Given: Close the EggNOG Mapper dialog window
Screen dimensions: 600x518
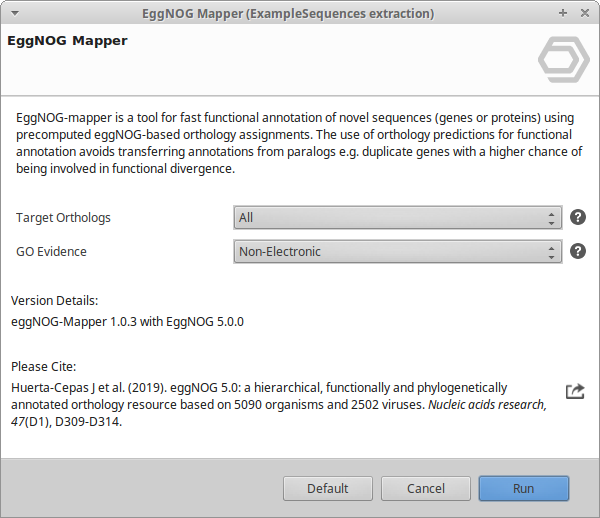Looking at the screenshot, I should [x=584, y=13].
